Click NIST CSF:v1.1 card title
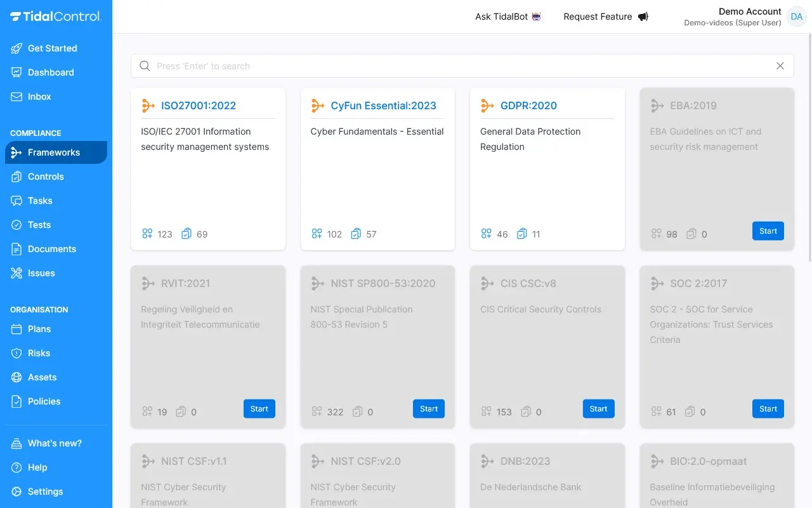This screenshot has width=812, height=508. [194, 462]
